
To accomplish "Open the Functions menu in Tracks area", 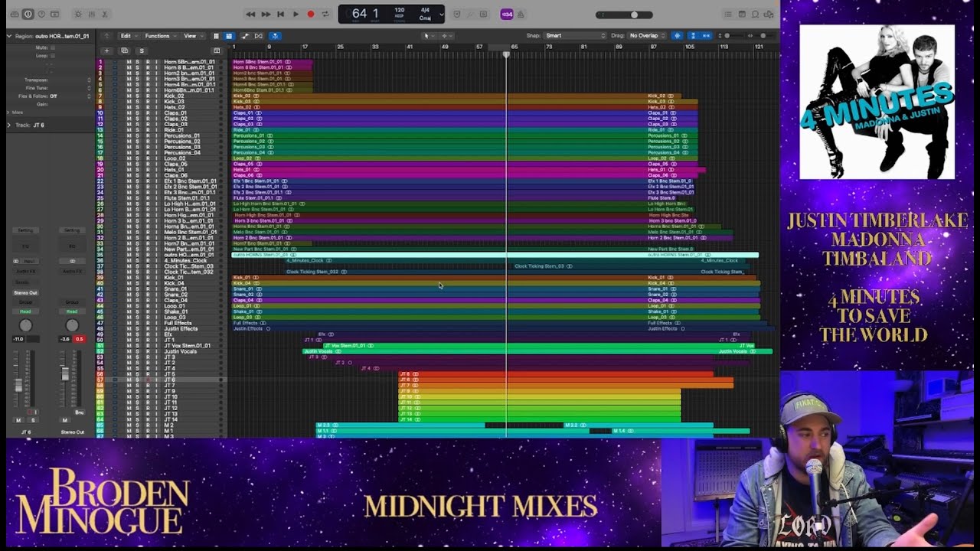I will coord(159,36).
